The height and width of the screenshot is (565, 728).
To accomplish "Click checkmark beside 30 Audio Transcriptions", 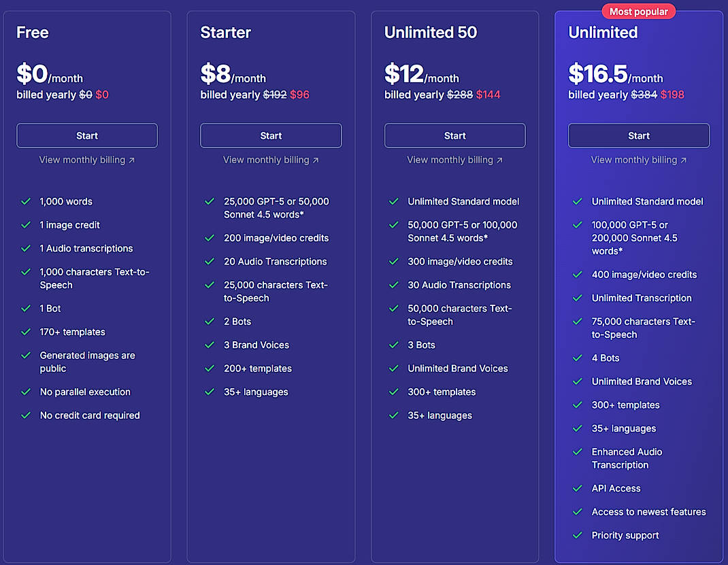I will (x=394, y=285).
